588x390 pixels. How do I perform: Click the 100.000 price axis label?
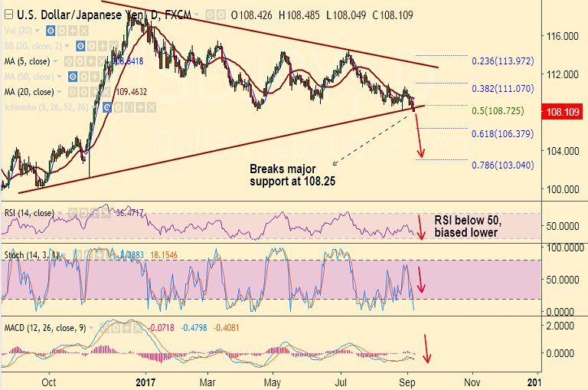coord(563,189)
